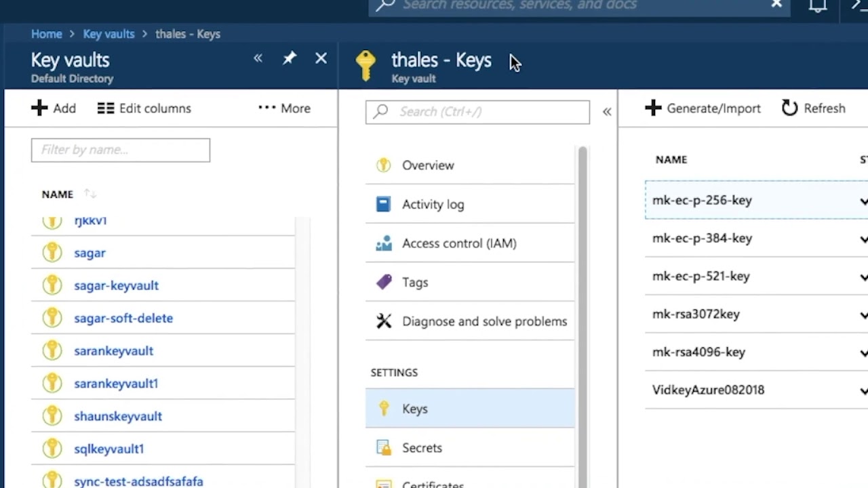Click the key icon beside sagar-keyvault
The image size is (868, 488).
click(52, 285)
